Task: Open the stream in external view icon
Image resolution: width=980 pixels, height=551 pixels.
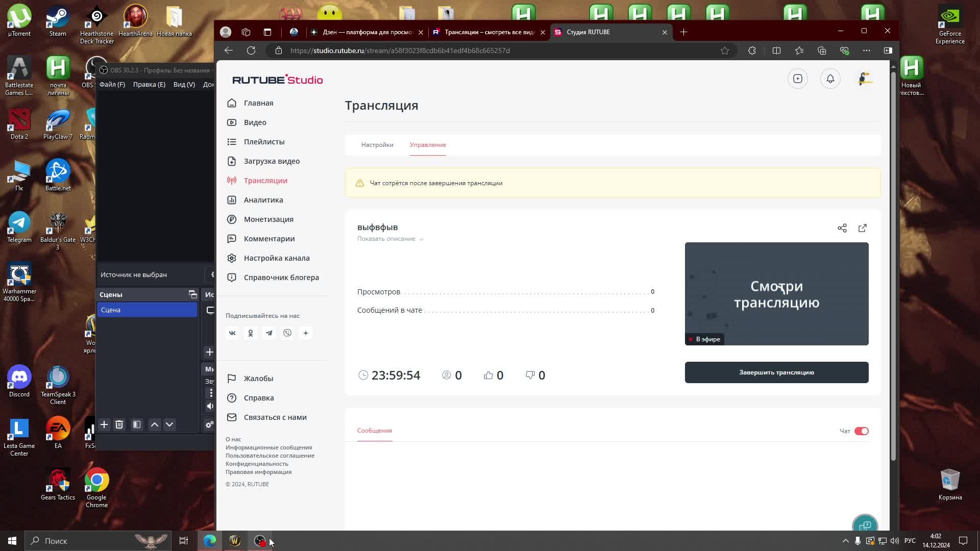Action: pyautogui.click(x=863, y=228)
